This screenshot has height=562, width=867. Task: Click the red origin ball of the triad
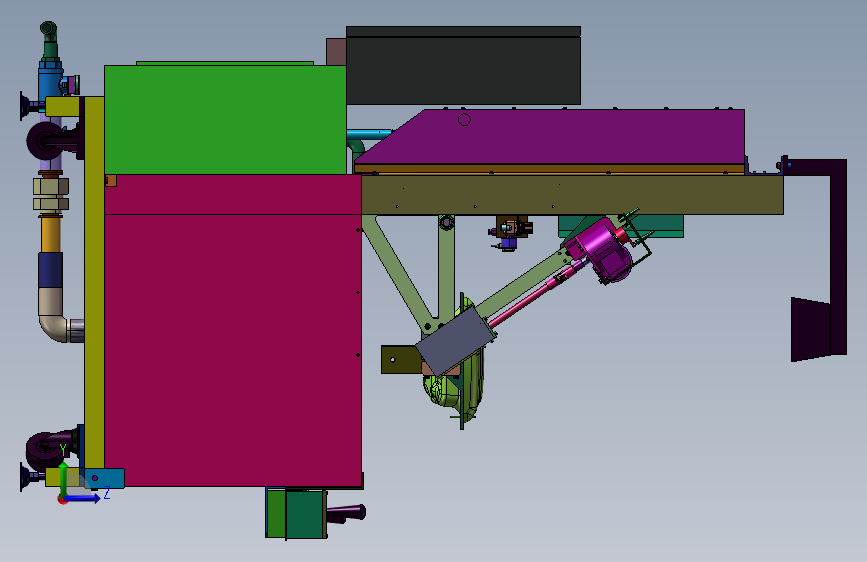(x=62, y=499)
